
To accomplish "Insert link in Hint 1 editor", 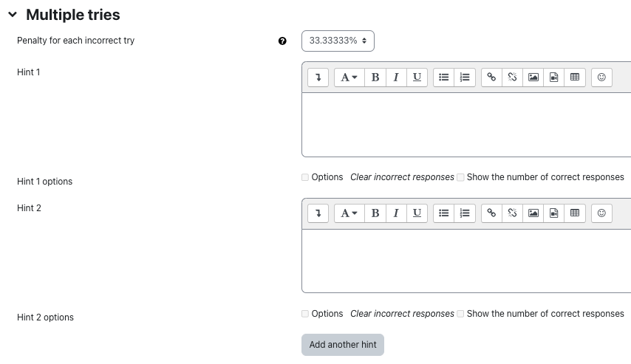I will point(491,78).
